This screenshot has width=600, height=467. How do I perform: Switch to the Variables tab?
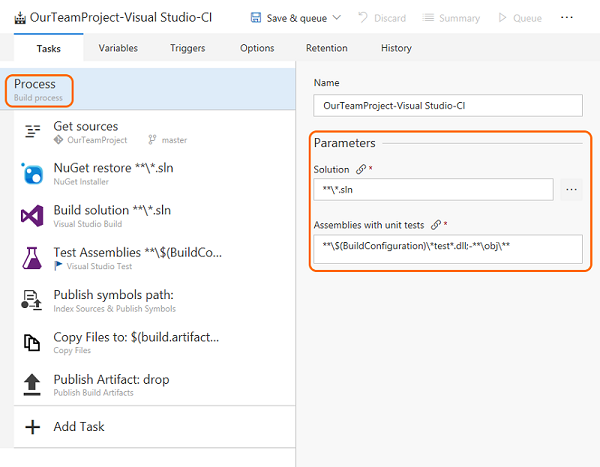118,48
